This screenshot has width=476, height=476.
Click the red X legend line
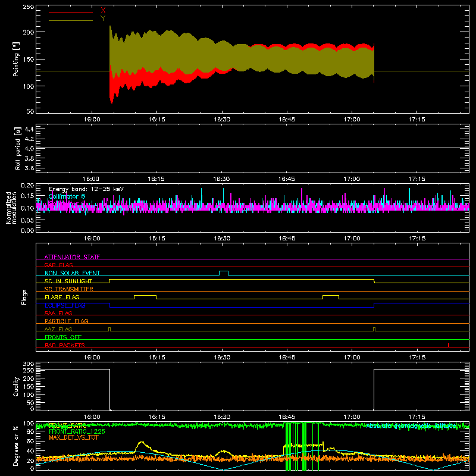coord(71,12)
